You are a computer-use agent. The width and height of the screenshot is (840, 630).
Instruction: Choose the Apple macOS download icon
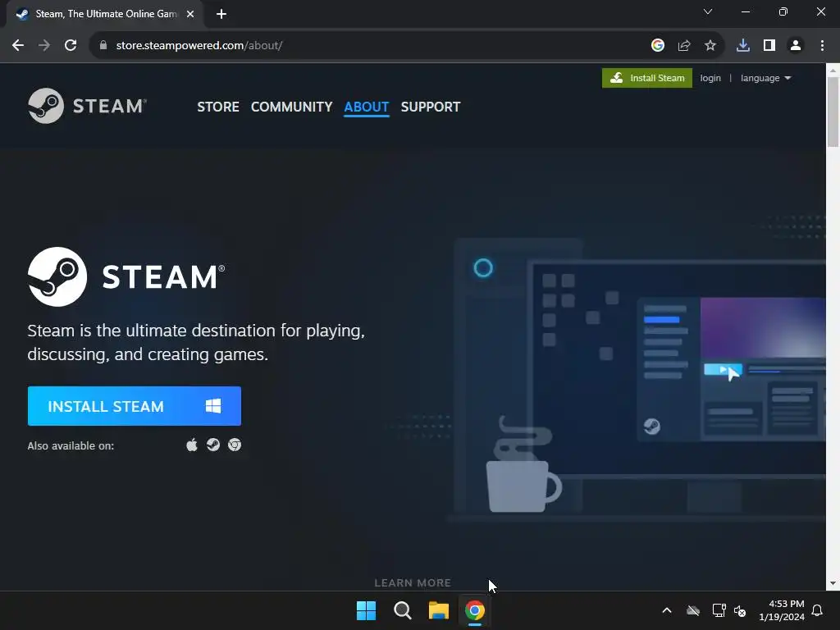192,445
